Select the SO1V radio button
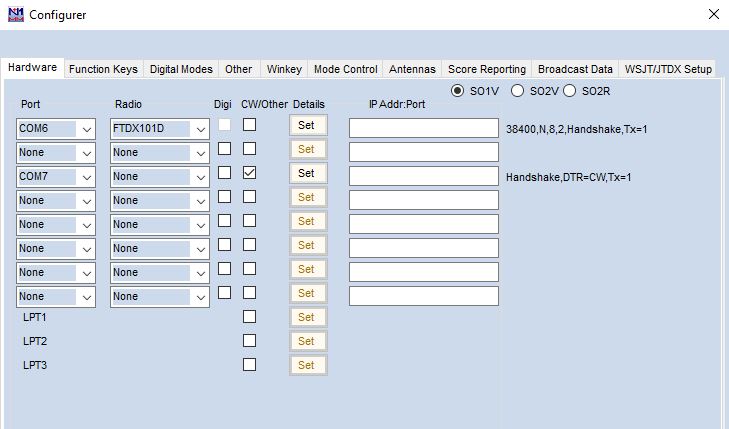This screenshot has width=729, height=429. [458, 91]
